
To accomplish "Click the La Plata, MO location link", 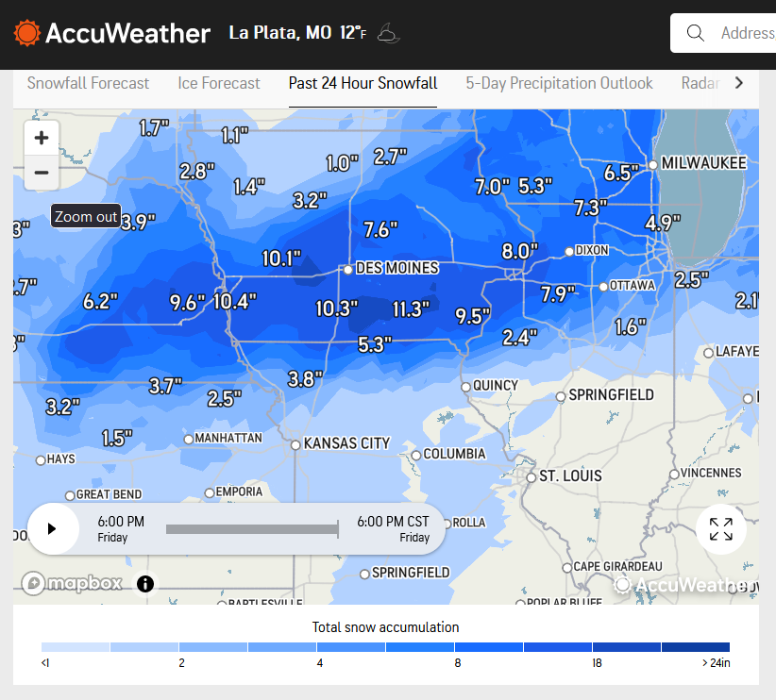I will [280, 33].
